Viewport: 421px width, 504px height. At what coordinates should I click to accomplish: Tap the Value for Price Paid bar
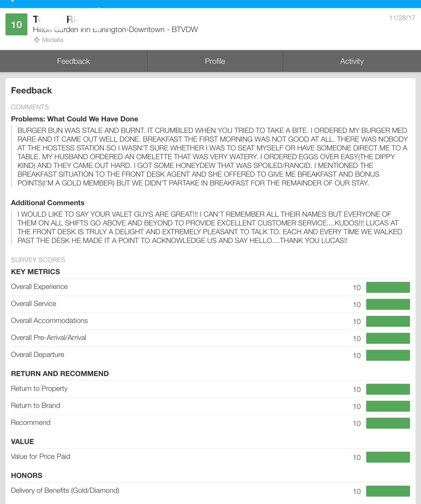[388, 457]
